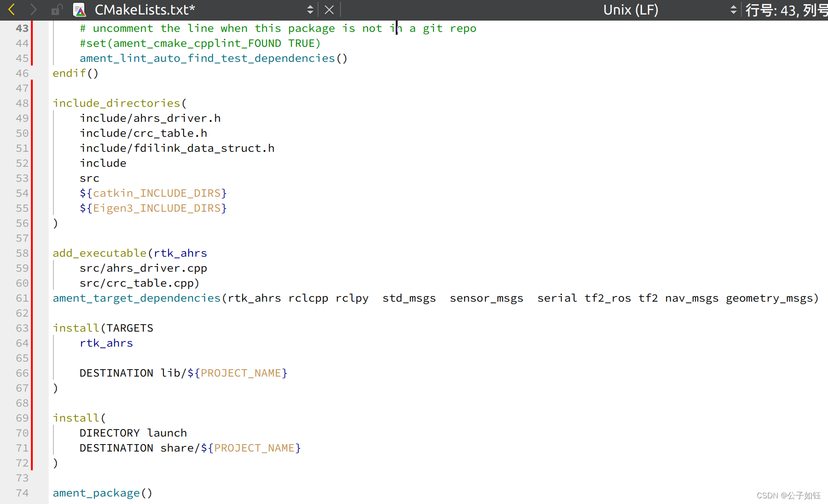This screenshot has width=828, height=504.
Task: Click the #set(ament_cmake_cpplint_FOUND TRUE) comment
Action: [200, 43]
